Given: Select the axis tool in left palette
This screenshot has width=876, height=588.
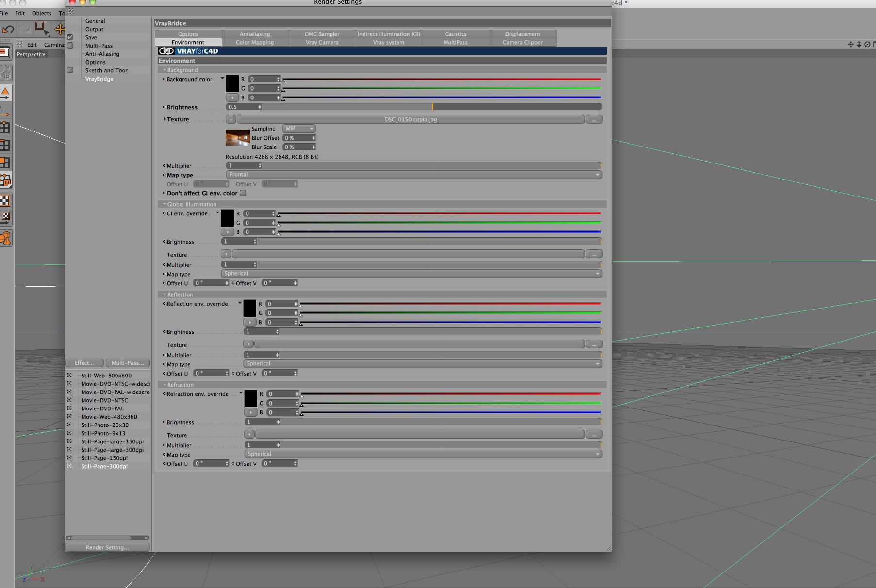Looking at the screenshot, I should tap(5, 111).
